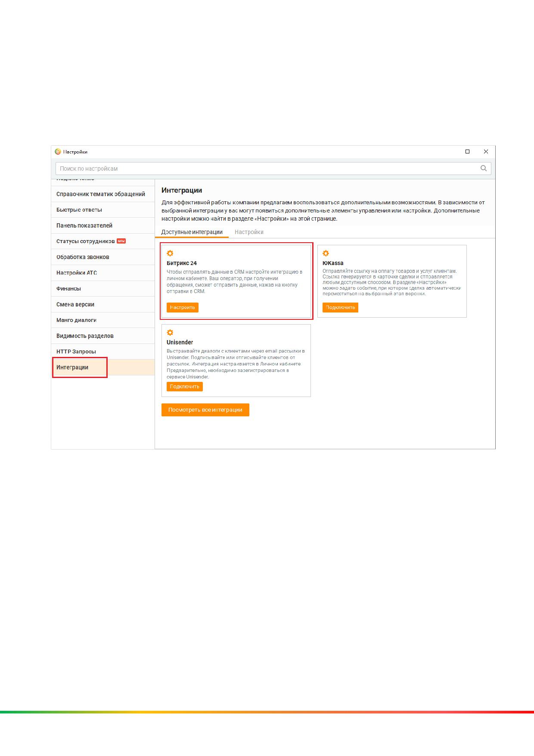Click the gear icon on Unisender card
Image resolution: width=534 pixels, height=756 pixels.
170,333
